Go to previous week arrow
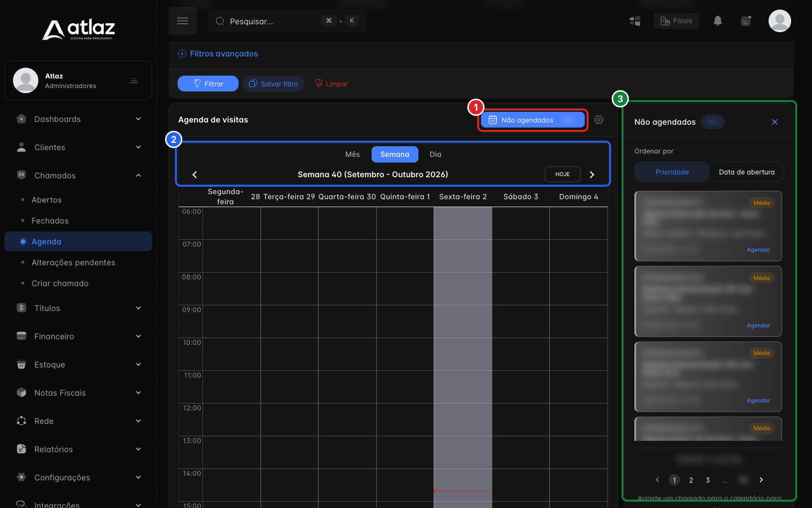This screenshot has height=508, width=812. (195, 174)
